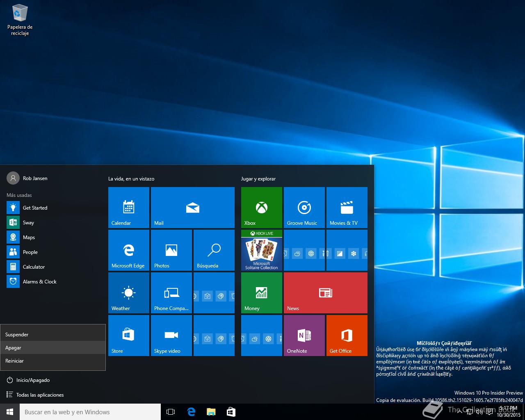Image resolution: width=525 pixels, height=420 pixels.
Task: Open the Mail tile
Action: coord(193,208)
